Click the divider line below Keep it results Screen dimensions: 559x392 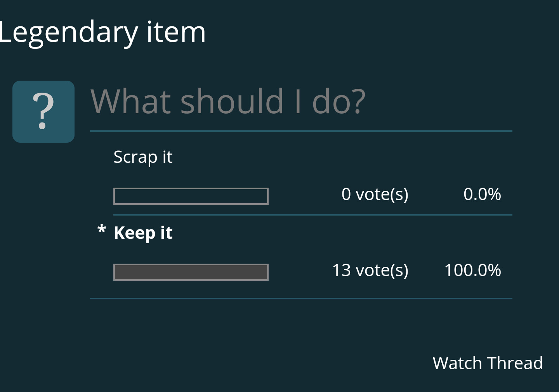(301, 299)
